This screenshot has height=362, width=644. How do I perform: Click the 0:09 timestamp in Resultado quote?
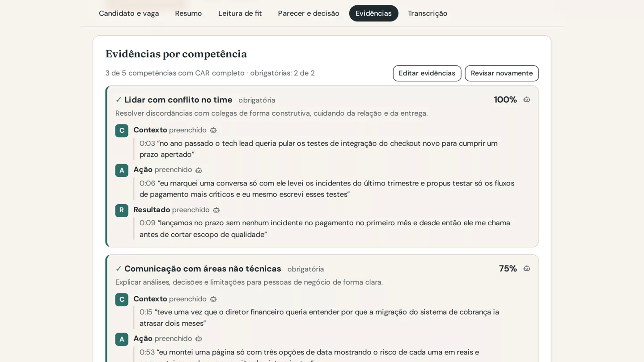[x=148, y=223]
